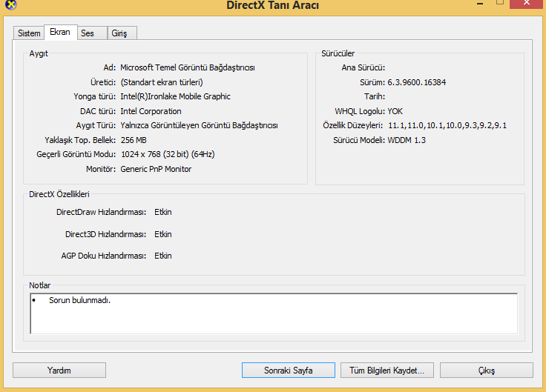Image resolution: width=546 pixels, height=392 pixels.
Task: Click AGP Doku Hızlandırması 'Etkin' value
Action: coord(163,256)
